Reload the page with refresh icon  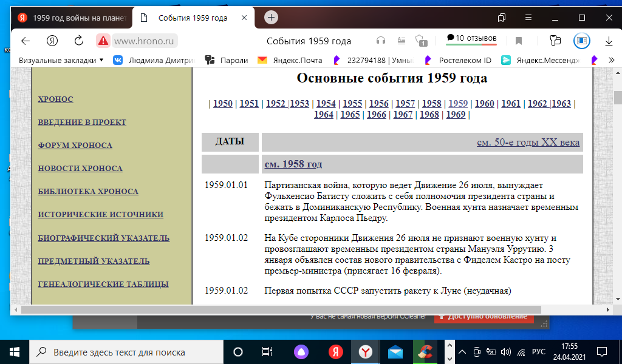(78, 41)
